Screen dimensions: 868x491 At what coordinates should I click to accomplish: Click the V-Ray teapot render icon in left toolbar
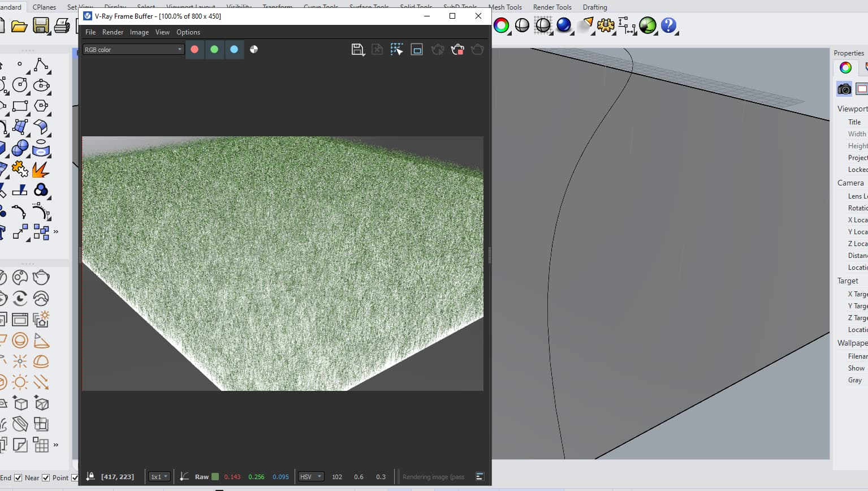tap(41, 277)
